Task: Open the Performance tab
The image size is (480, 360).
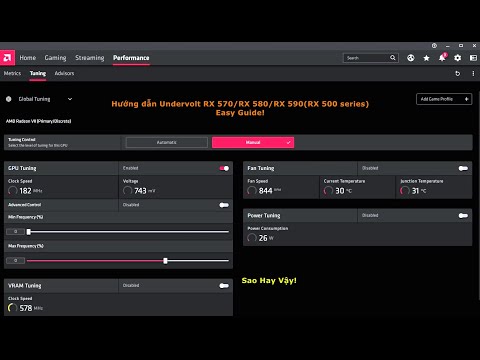Action: 131,58
